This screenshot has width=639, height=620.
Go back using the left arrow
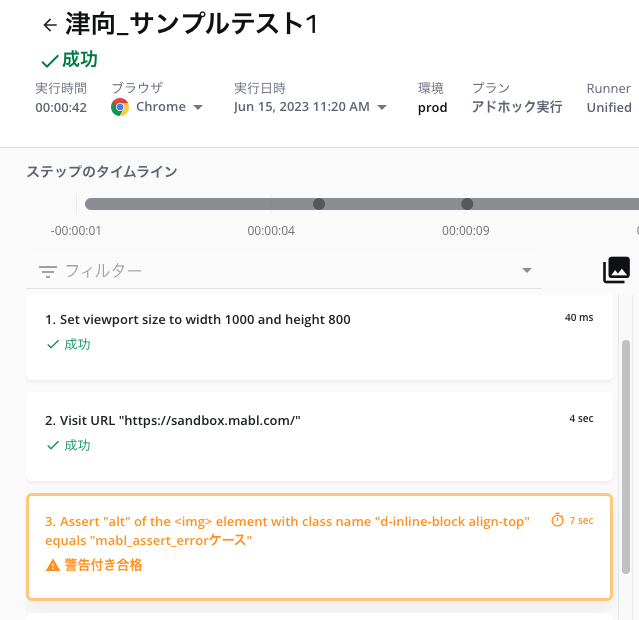click(x=50, y=25)
